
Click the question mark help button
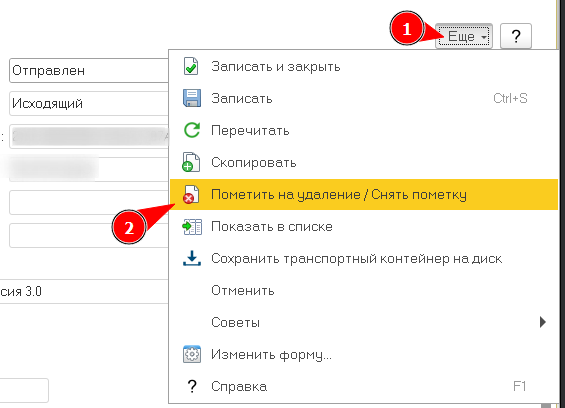(516, 36)
